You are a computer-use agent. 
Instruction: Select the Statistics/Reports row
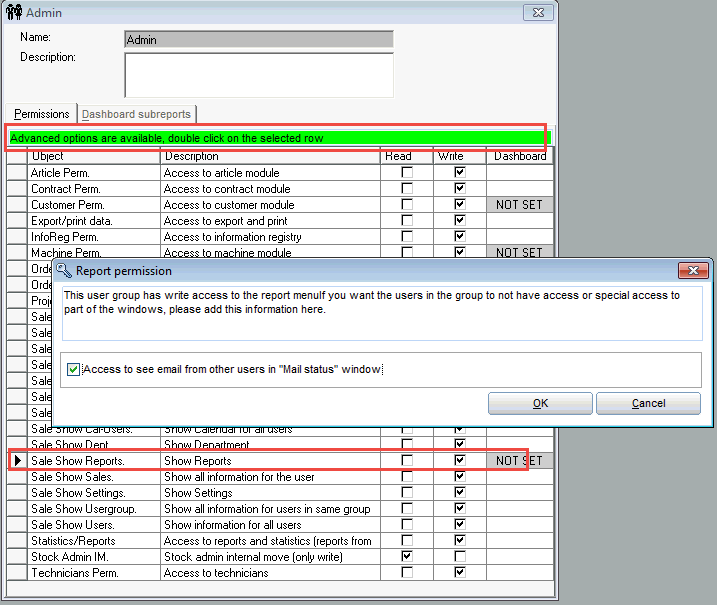coord(95,541)
